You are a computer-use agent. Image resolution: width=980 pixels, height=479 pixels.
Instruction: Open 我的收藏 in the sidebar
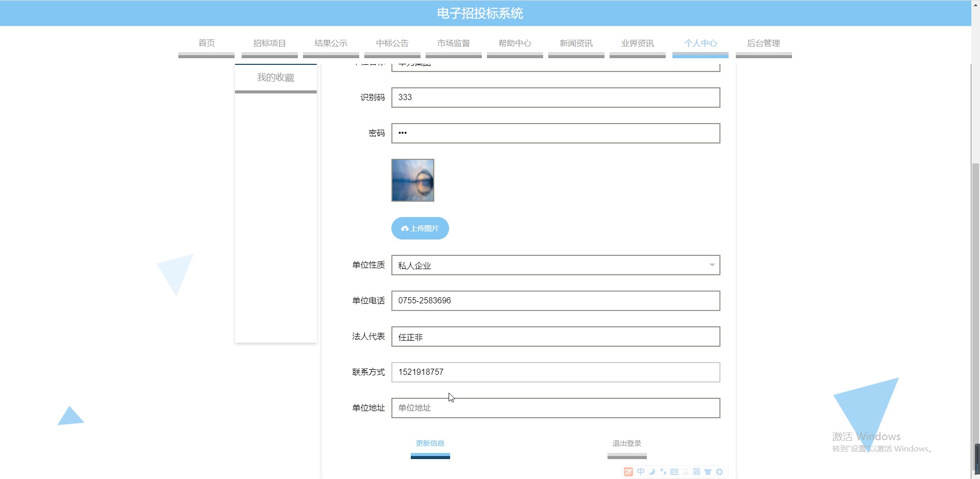tap(275, 78)
